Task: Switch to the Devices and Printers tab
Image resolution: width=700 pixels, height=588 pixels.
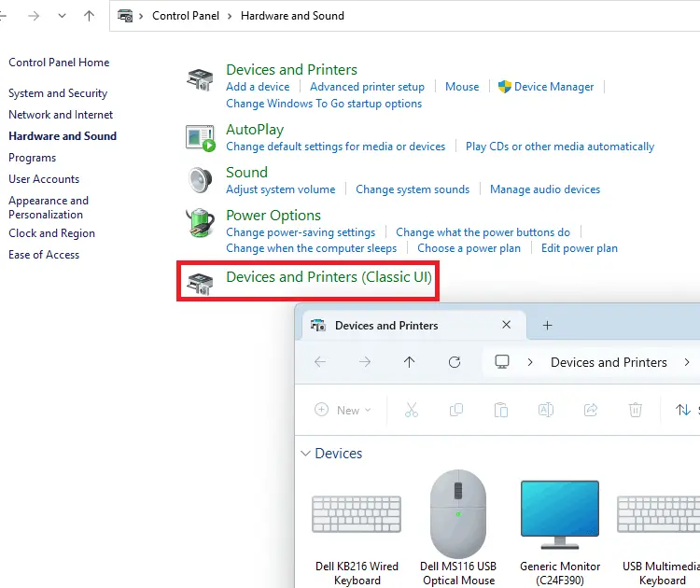Action: (386, 326)
